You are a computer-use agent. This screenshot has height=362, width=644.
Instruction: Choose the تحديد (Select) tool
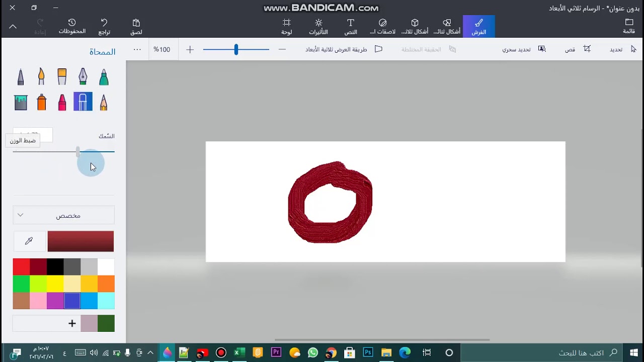pyautogui.click(x=623, y=49)
